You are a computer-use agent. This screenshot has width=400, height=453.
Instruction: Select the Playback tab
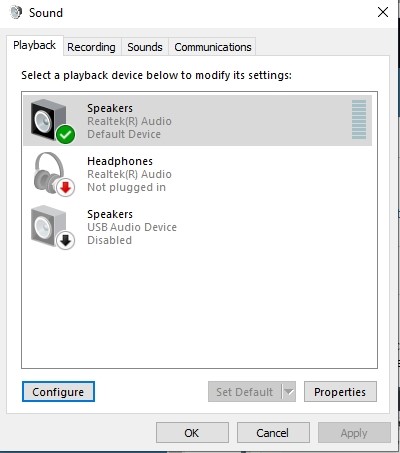coord(35,45)
